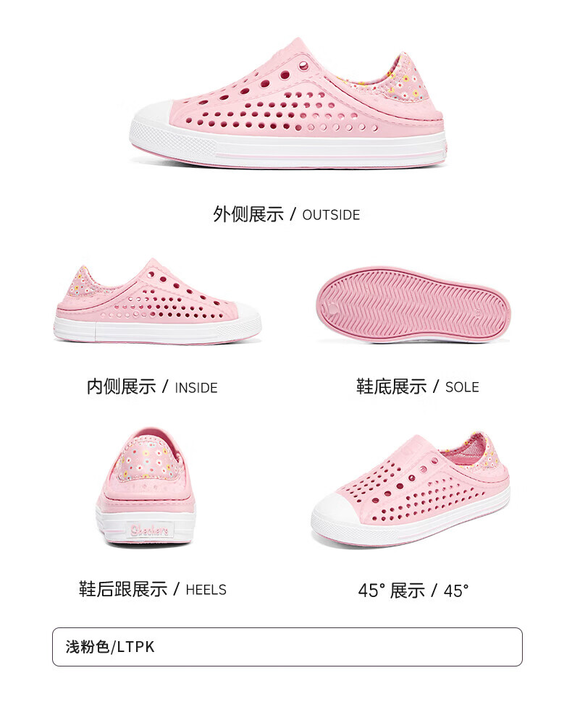Click the 45° angled shoe image
The height and width of the screenshot is (728, 572).
click(411, 489)
